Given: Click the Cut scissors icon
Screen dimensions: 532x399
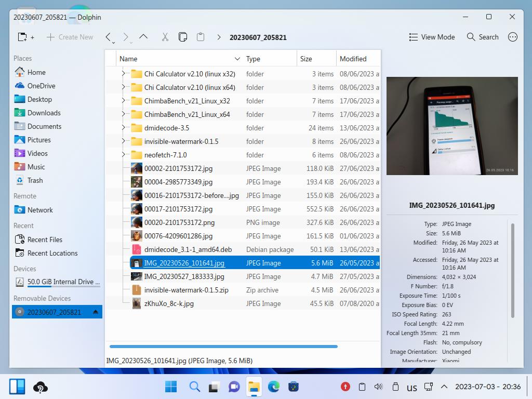Looking at the screenshot, I should click(x=165, y=37).
